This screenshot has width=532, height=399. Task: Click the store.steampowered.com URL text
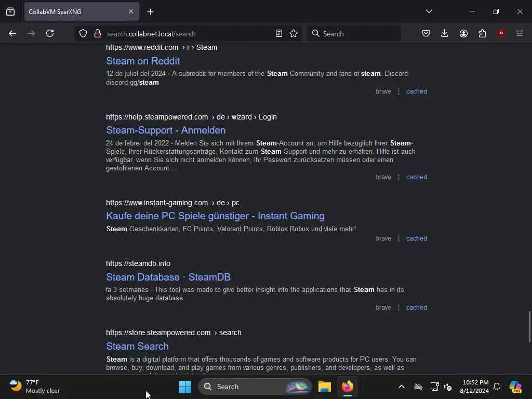[174, 333]
